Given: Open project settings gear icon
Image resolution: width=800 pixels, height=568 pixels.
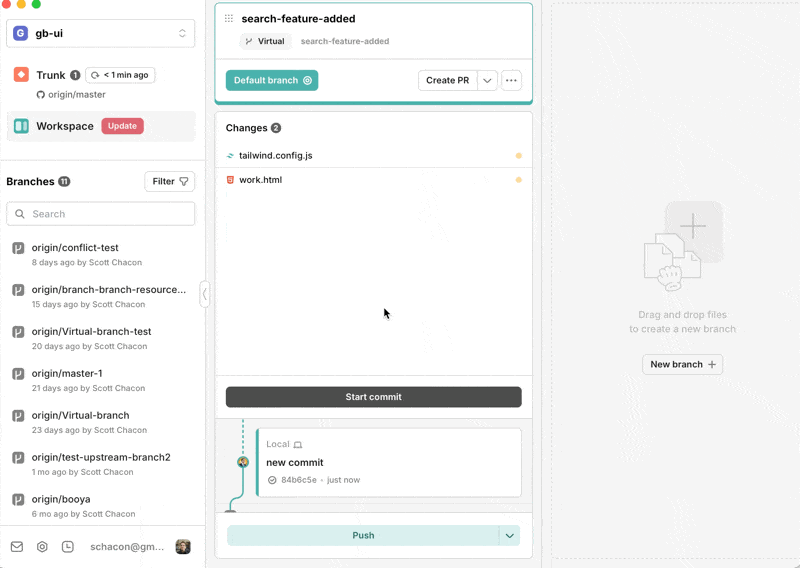Looking at the screenshot, I should click(42, 547).
